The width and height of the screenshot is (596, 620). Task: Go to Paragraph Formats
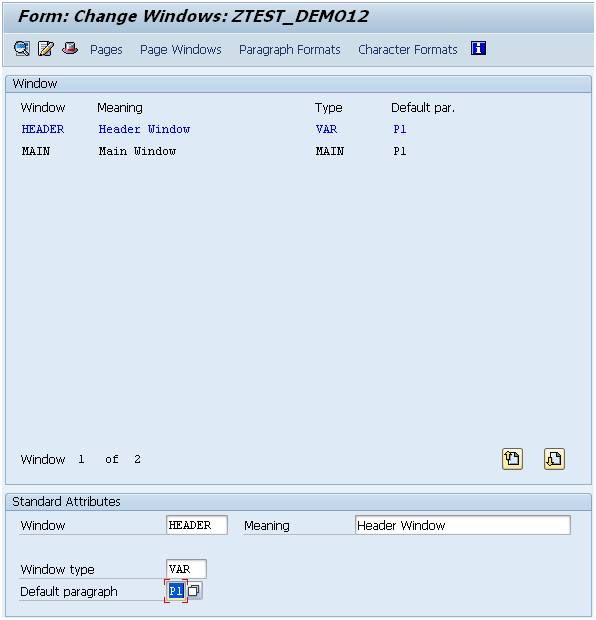(x=289, y=49)
